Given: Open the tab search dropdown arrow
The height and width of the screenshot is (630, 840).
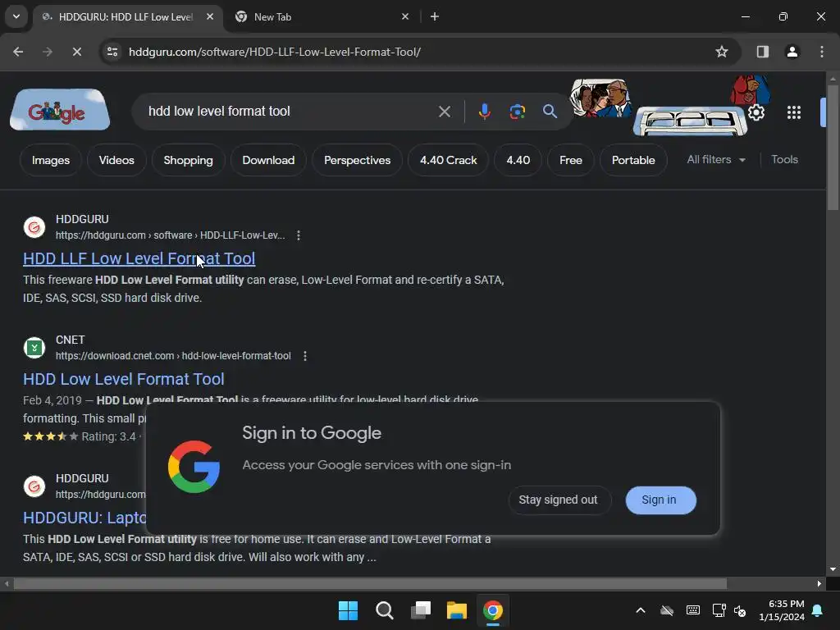Looking at the screenshot, I should click(16, 16).
